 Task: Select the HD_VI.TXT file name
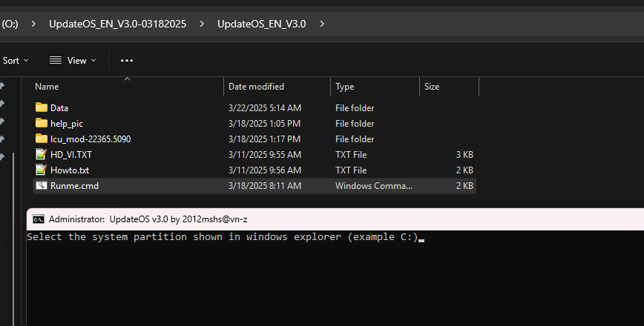click(x=71, y=155)
